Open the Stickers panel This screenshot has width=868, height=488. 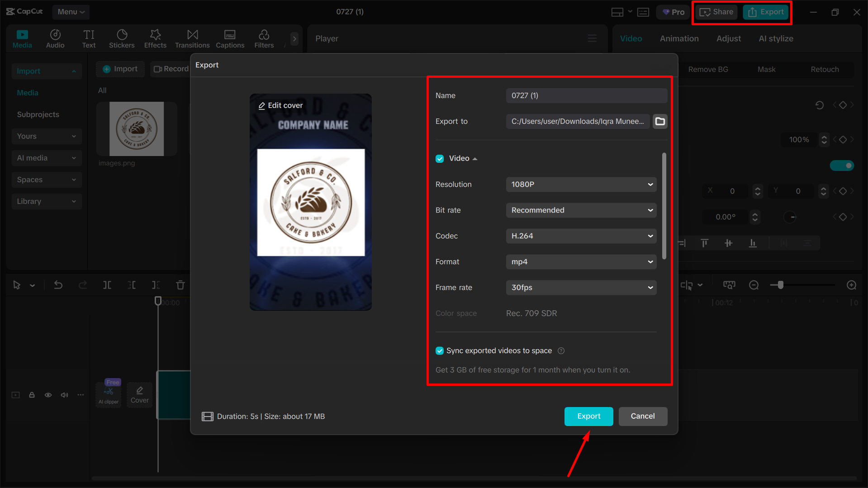(x=122, y=38)
